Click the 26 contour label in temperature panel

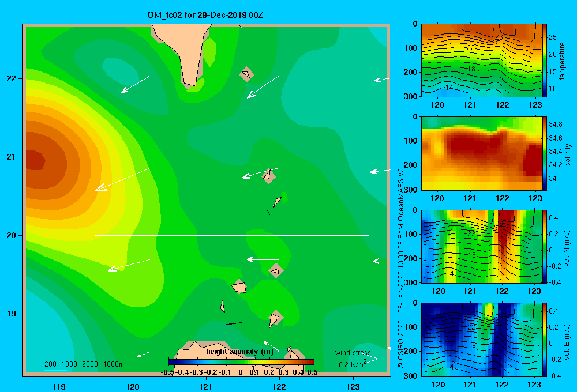(499, 37)
